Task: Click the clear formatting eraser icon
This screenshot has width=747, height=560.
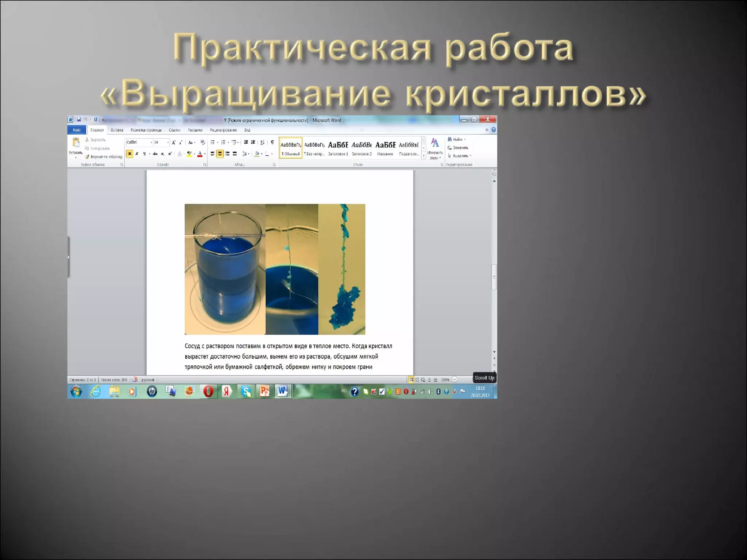Action: (203, 142)
